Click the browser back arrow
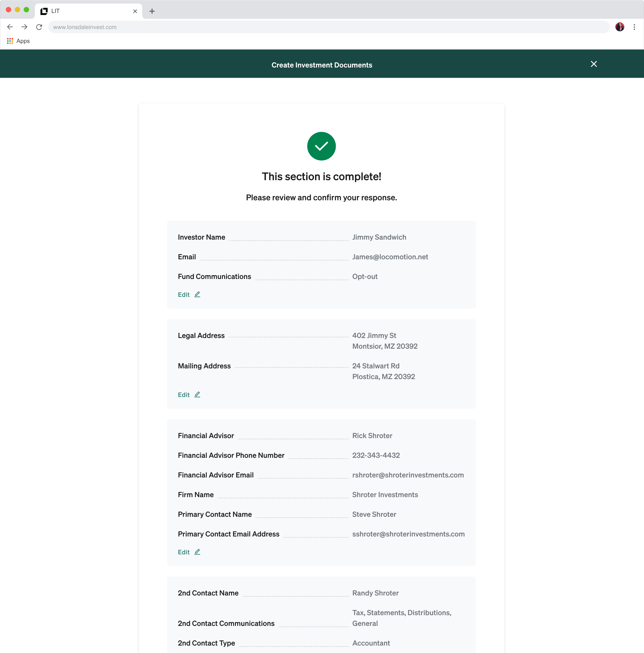This screenshot has height=653, width=644. point(10,27)
